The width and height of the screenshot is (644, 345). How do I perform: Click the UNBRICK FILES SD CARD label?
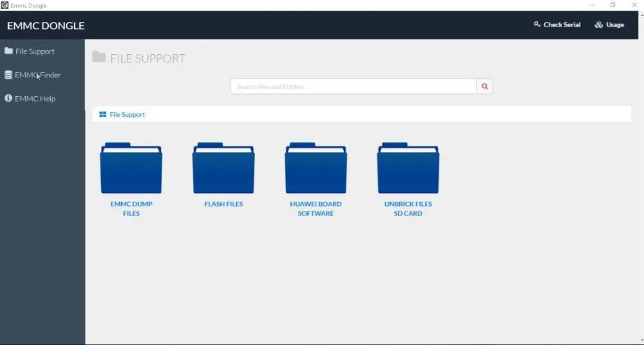click(408, 208)
